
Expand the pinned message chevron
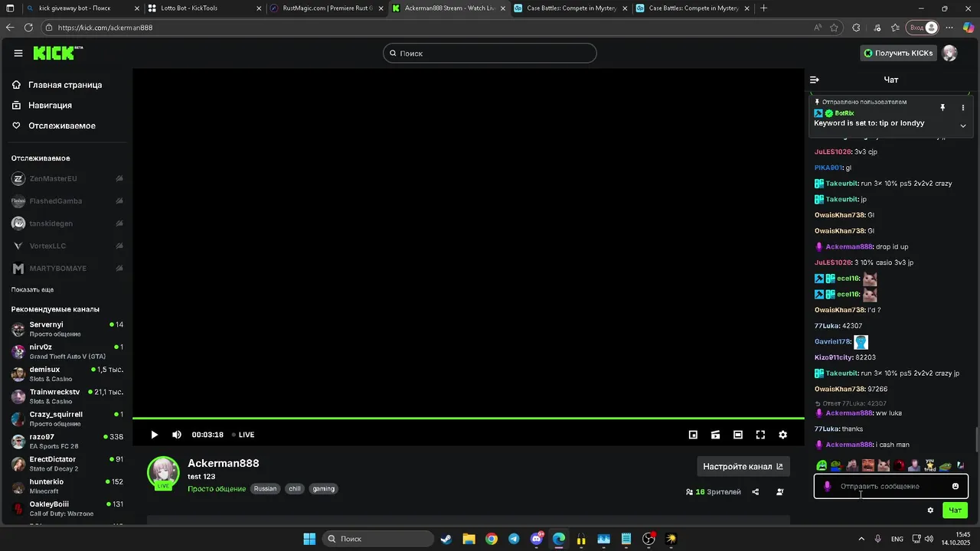tap(963, 126)
